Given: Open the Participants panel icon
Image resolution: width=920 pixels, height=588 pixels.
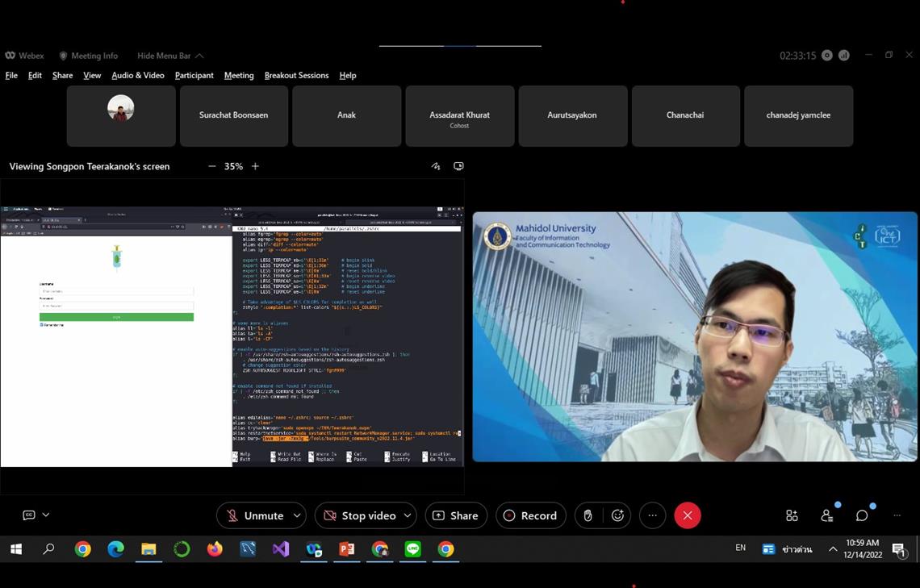Looking at the screenshot, I should point(826,515).
